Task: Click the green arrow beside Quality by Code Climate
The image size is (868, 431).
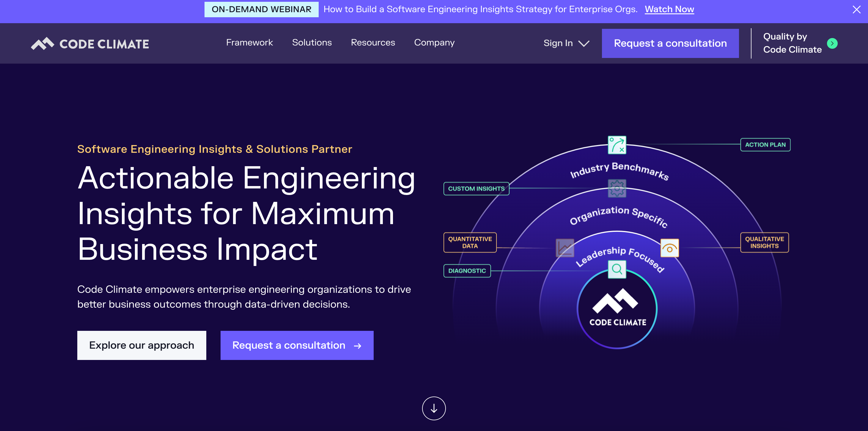Action: (x=832, y=43)
